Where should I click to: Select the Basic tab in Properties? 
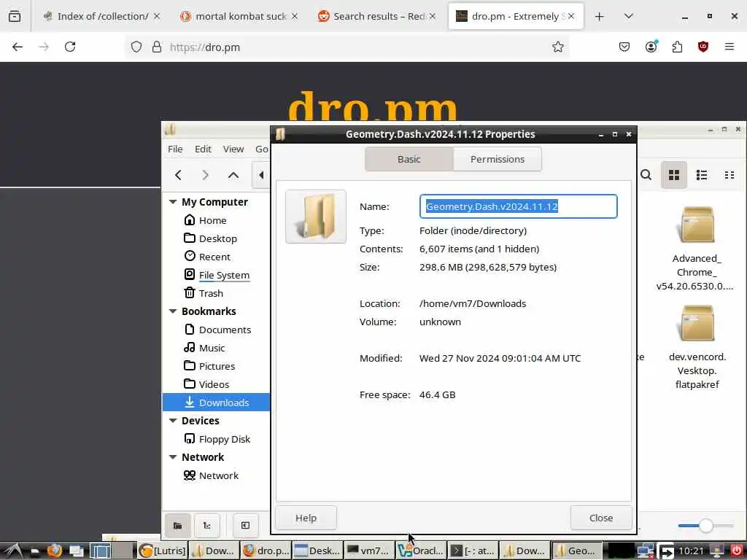coord(409,159)
